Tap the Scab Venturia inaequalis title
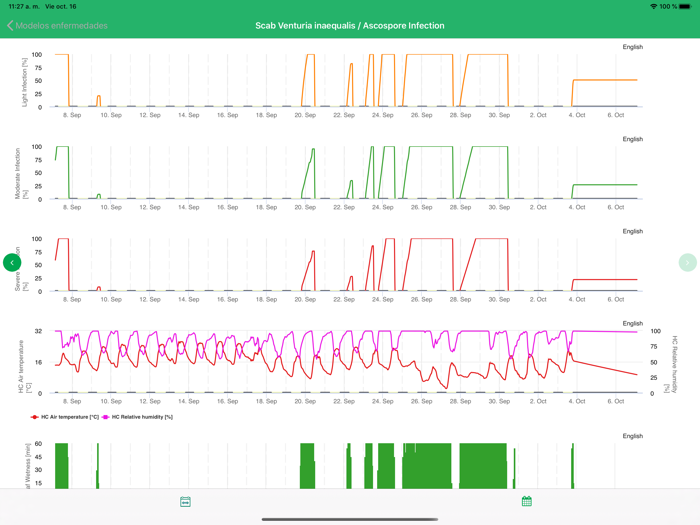The height and width of the screenshot is (525, 700). 349,25
